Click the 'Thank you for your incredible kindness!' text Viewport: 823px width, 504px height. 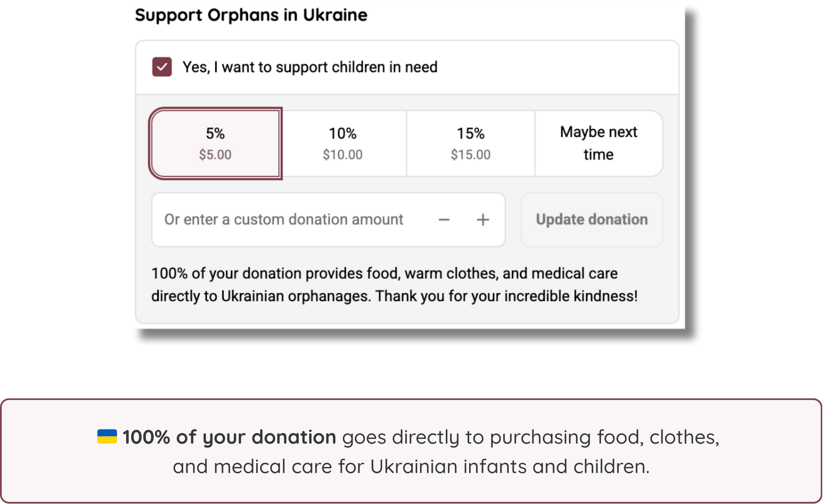(506, 296)
